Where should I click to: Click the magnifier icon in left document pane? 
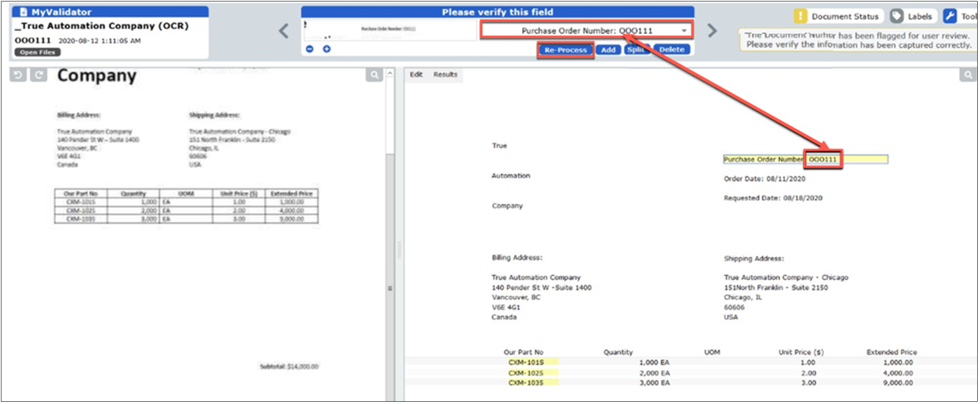pyautogui.click(x=374, y=75)
